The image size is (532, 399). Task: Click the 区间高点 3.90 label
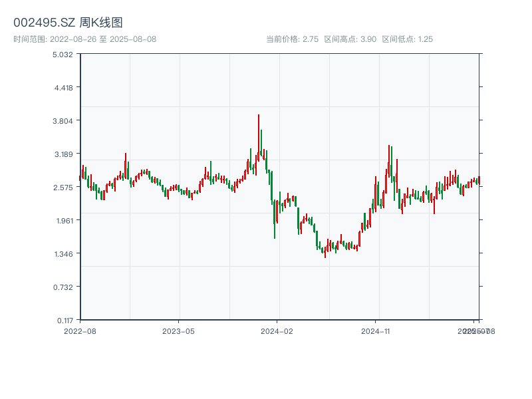pos(350,39)
